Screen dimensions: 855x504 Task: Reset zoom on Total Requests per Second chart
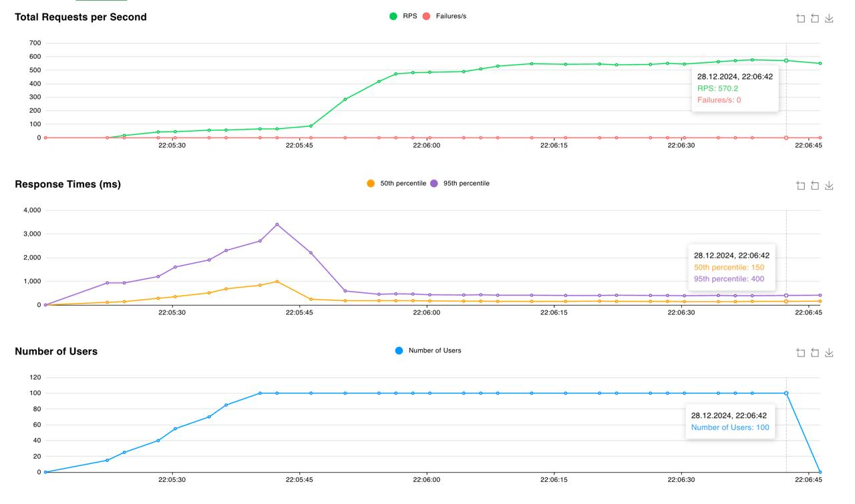tap(815, 19)
